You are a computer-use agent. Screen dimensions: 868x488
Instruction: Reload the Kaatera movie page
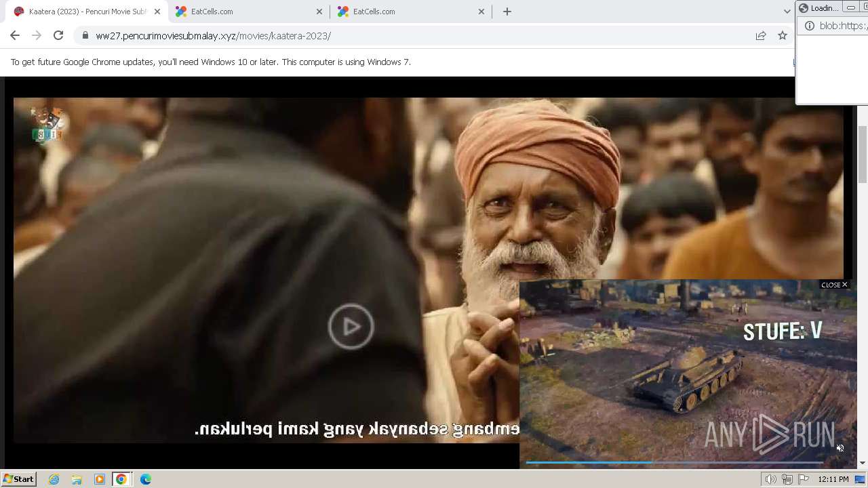58,35
